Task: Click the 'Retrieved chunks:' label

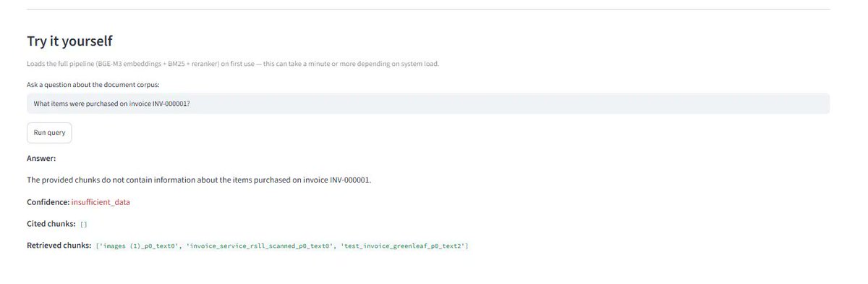Action: [59, 246]
